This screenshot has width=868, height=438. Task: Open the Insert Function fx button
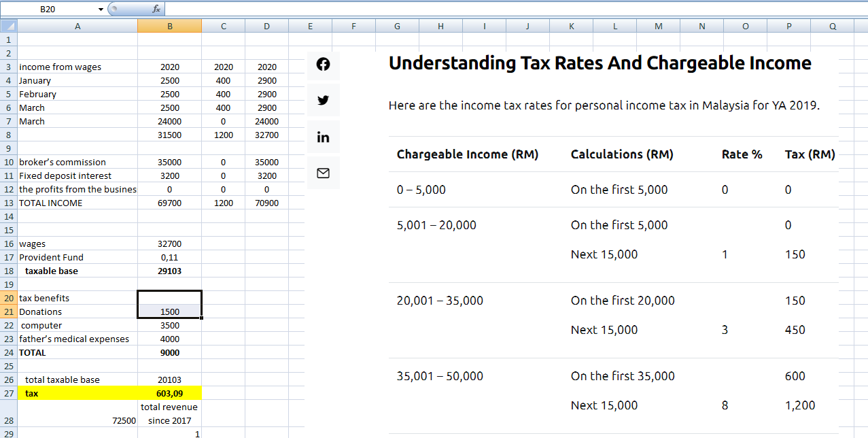(x=156, y=9)
